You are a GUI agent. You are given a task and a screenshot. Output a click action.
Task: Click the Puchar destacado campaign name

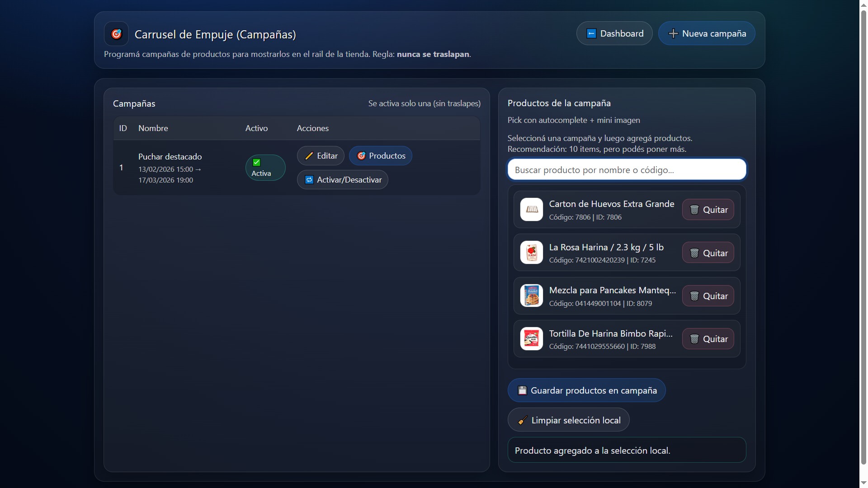pyautogui.click(x=170, y=157)
